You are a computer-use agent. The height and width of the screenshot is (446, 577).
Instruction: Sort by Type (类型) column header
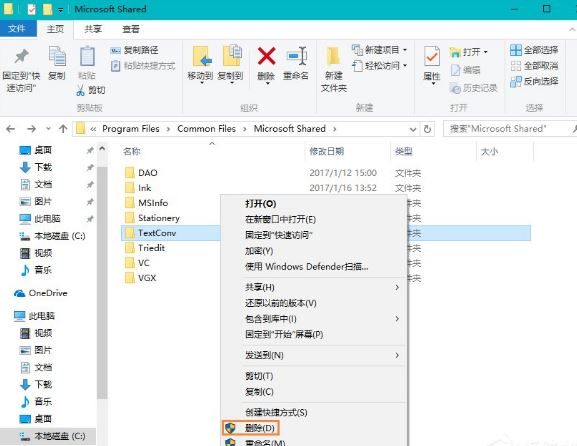tap(403, 151)
